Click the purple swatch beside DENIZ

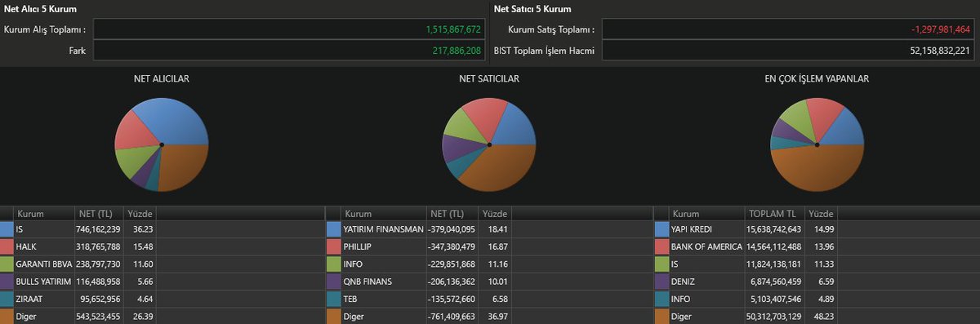(661, 282)
